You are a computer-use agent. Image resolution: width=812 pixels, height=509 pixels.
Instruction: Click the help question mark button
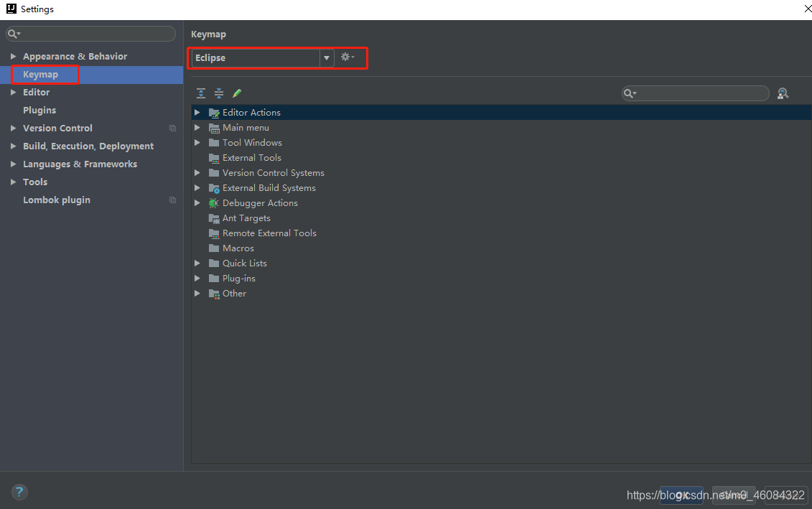point(19,492)
